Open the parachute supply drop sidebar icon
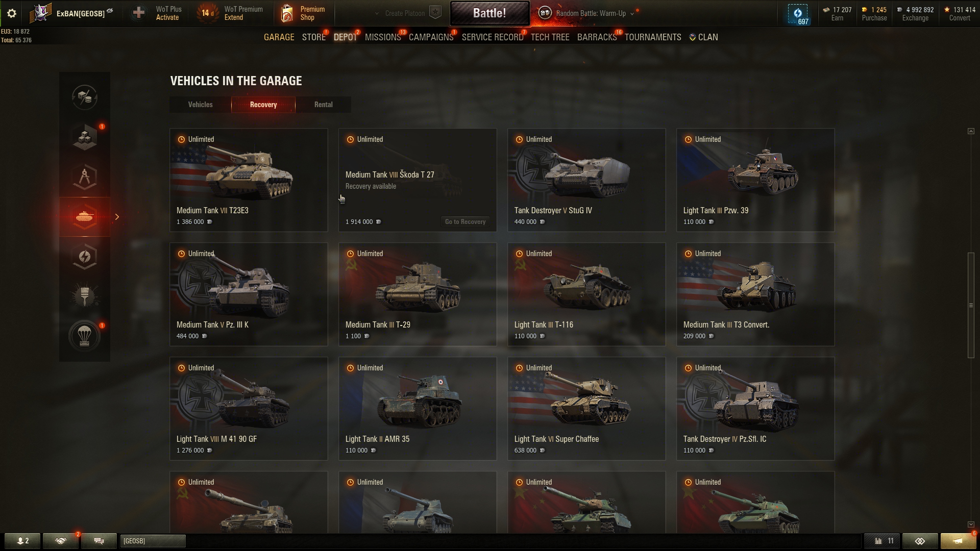Viewport: 980px width, 551px height. tap(85, 336)
